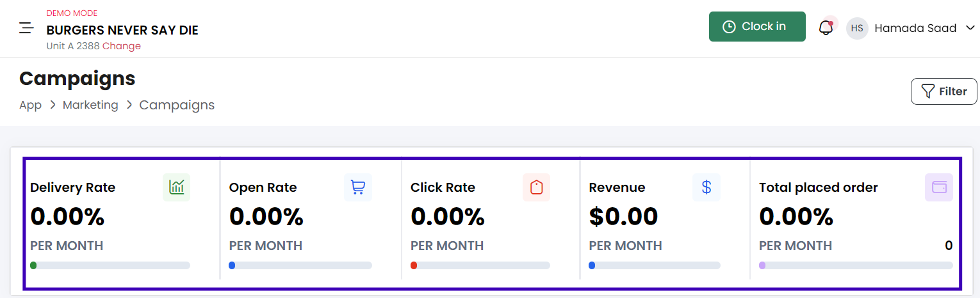Click the Delivery Rate green progress bar
The image size is (980, 298).
[110, 265]
